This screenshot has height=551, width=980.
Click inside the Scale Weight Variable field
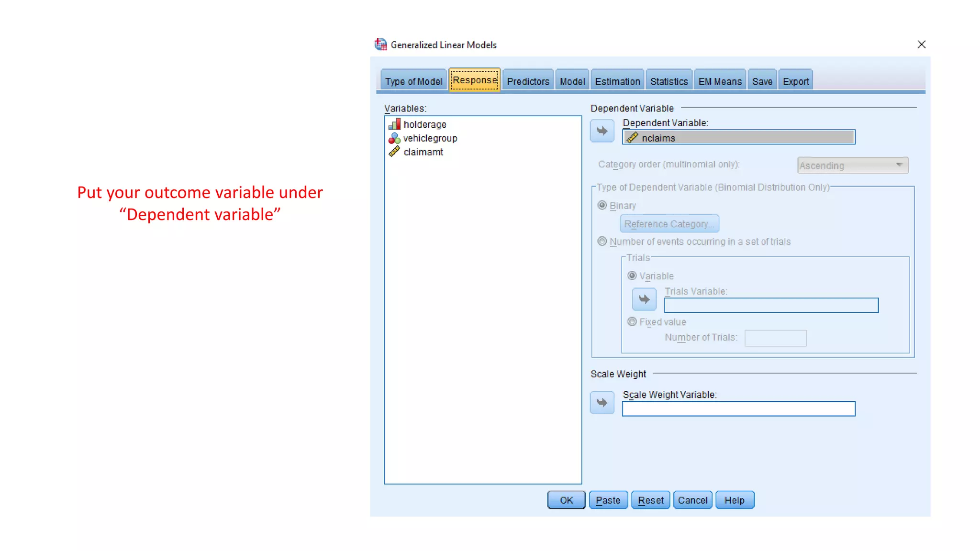tap(738, 409)
